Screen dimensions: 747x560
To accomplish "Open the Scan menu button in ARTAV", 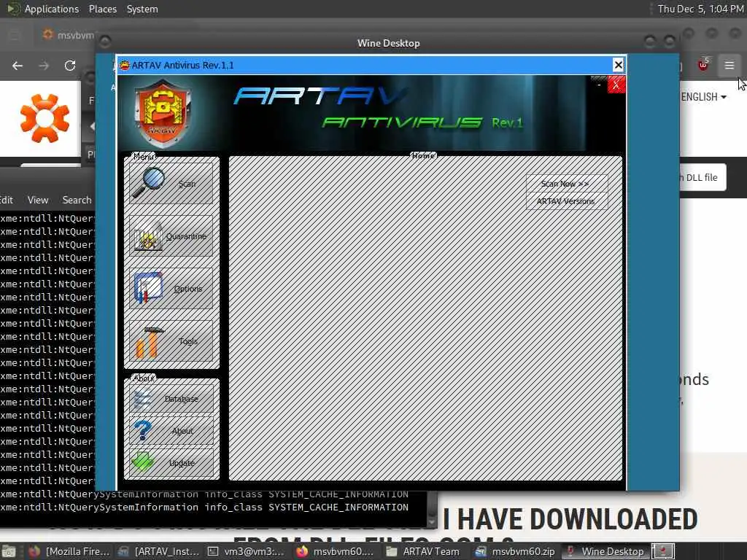I will tap(171, 183).
